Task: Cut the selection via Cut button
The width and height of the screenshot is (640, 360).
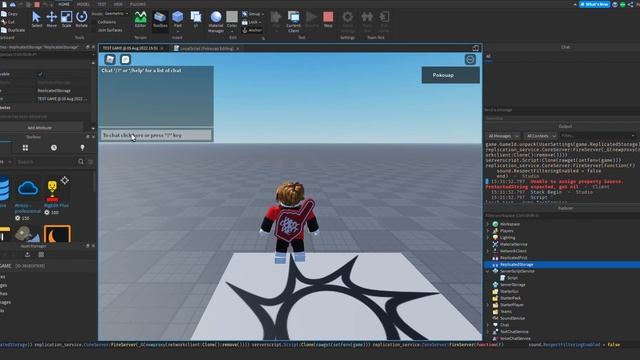Action: pyautogui.click(x=8, y=22)
